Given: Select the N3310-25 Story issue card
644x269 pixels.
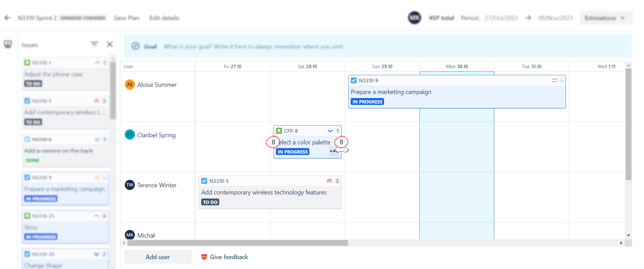Looking at the screenshot, I should 65,227.
